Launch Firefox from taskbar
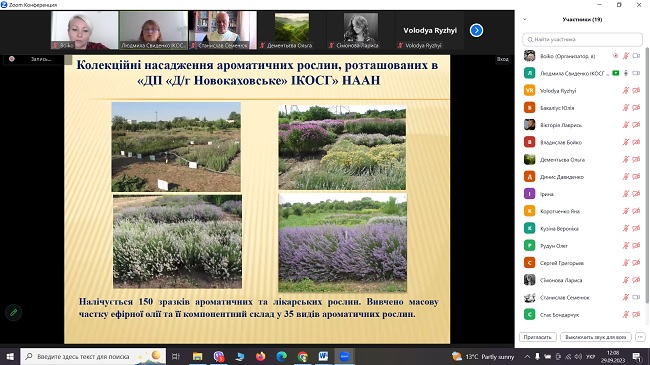The image size is (650, 365). click(x=260, y=356)
